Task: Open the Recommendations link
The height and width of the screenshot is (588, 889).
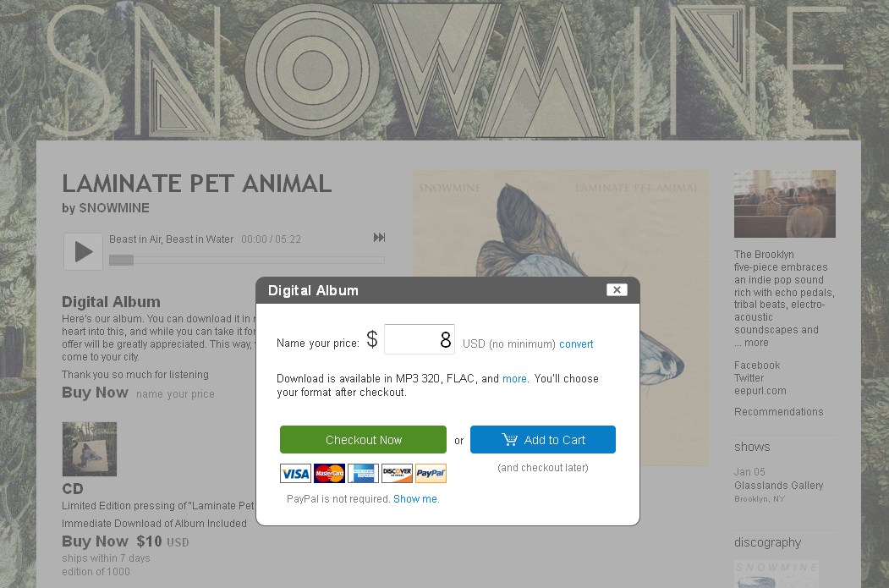Action: pos(778,412)
